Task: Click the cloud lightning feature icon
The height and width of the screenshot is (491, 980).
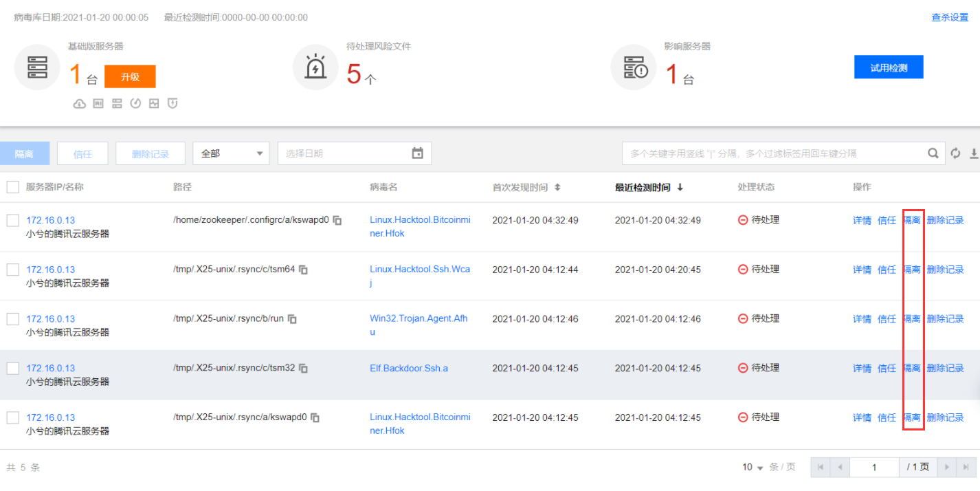Action: (x=80, y=104)
